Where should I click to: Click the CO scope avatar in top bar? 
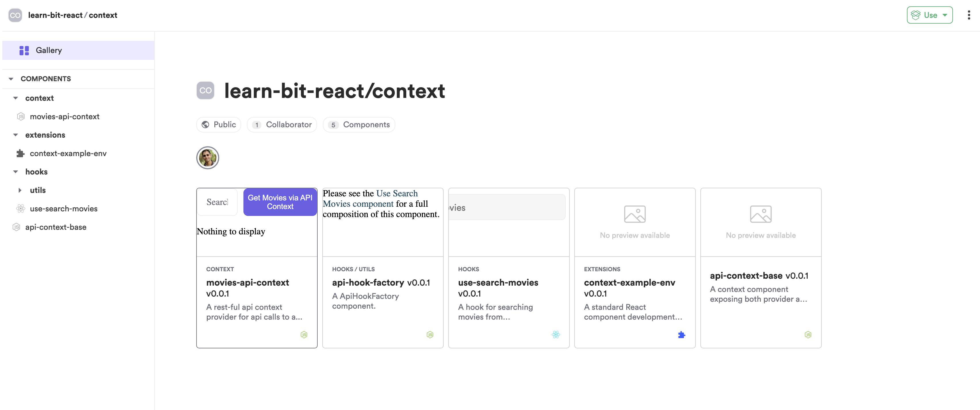pos(15,15)
